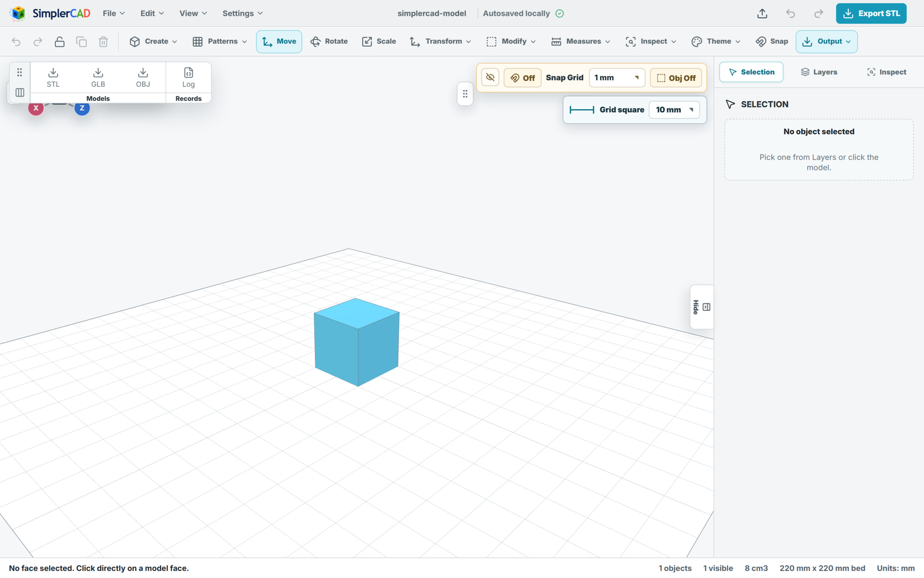The image size is (924, 578).
Task: Click the header undo arrow
Action: (x=791, y=13)
